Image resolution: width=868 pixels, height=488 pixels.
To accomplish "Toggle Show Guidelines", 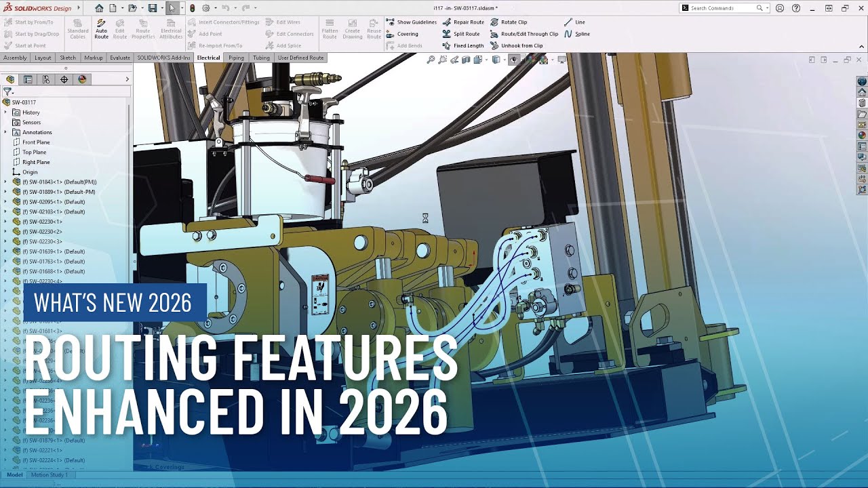I will click(x=411, y=22).
